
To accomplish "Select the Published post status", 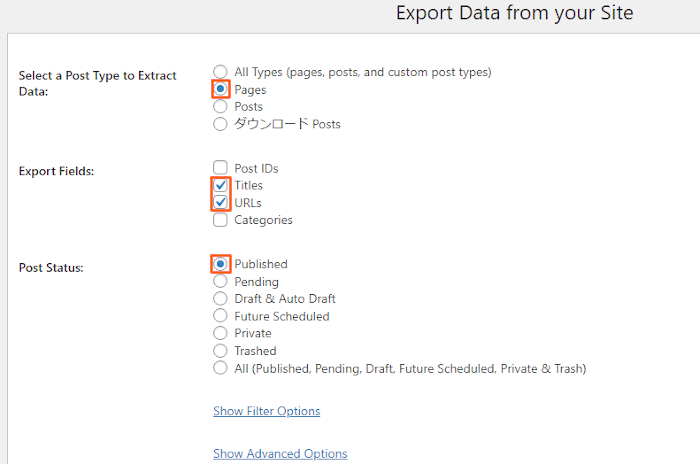I will 220,264.
